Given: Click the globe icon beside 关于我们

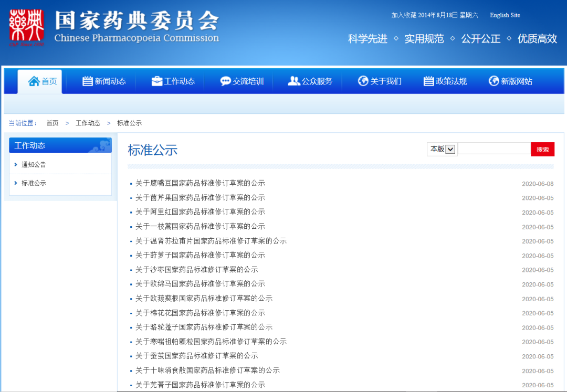Looking at the screenshot, I should (x=363, y=81).
